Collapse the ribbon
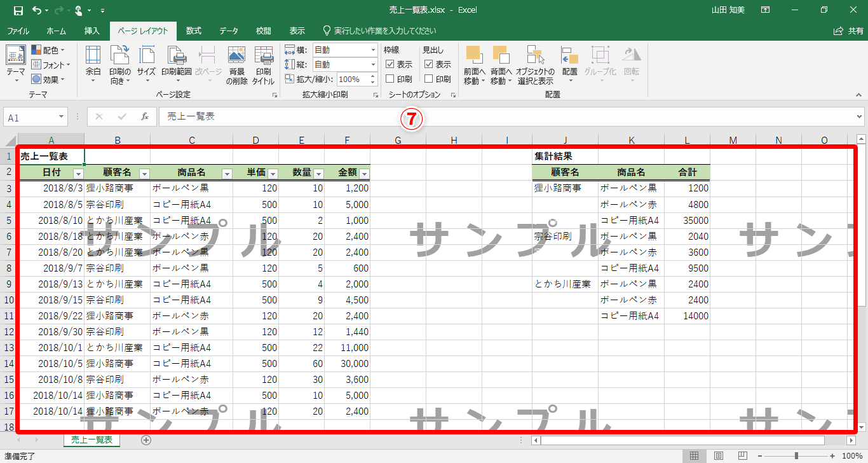 860,95
